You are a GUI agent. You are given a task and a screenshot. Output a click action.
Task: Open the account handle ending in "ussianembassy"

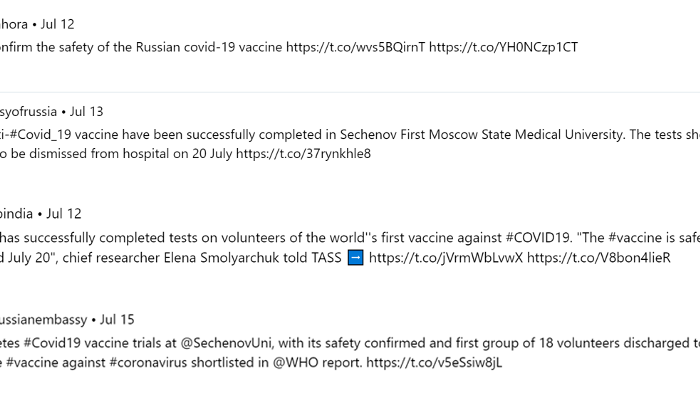point(43,319)
